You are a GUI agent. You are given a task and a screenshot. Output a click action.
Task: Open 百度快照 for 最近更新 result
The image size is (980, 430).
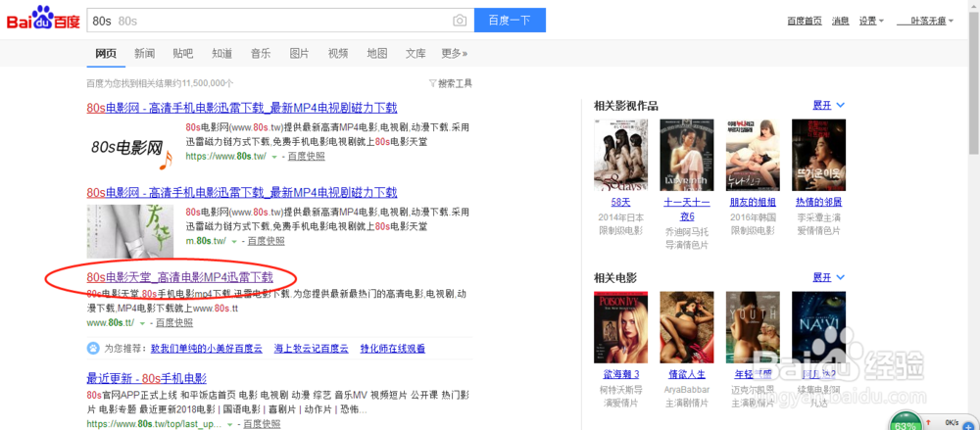pos(262,424)
